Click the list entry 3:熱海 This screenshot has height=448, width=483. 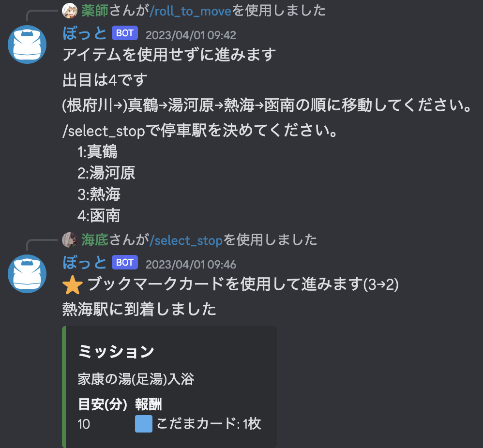pyautogui.click(x=99, y=194)
